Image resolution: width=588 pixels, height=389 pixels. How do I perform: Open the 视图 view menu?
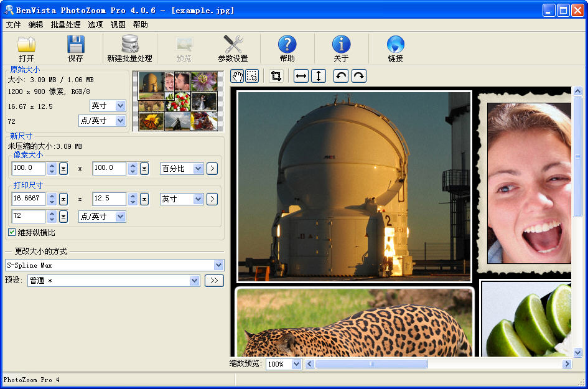click(x=118, y=25)
